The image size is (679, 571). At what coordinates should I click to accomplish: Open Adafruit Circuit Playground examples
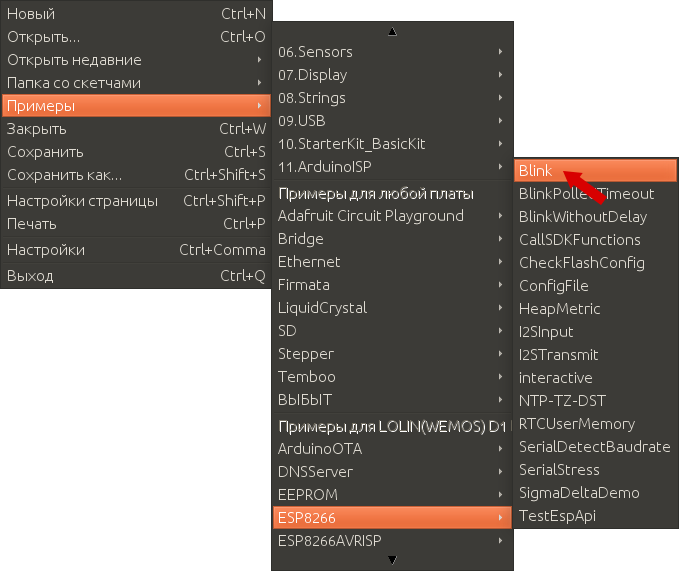click(x=392, y=215)
